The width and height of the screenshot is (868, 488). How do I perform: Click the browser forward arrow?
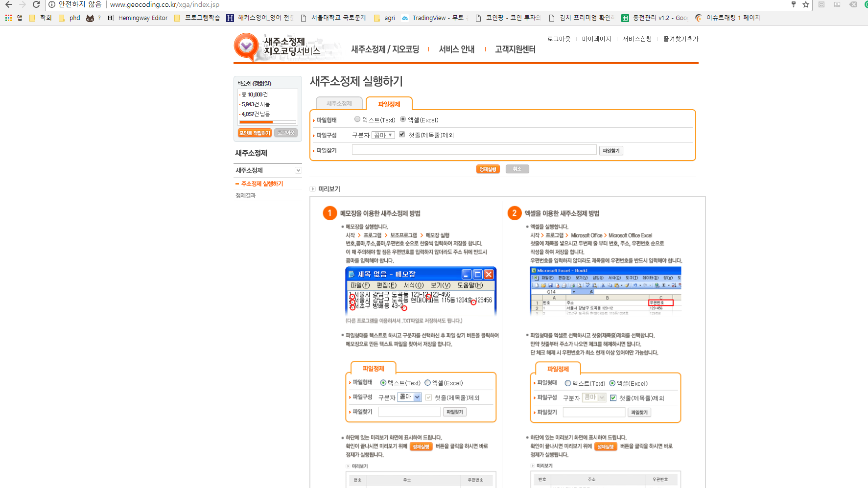(x=22, y=4)
